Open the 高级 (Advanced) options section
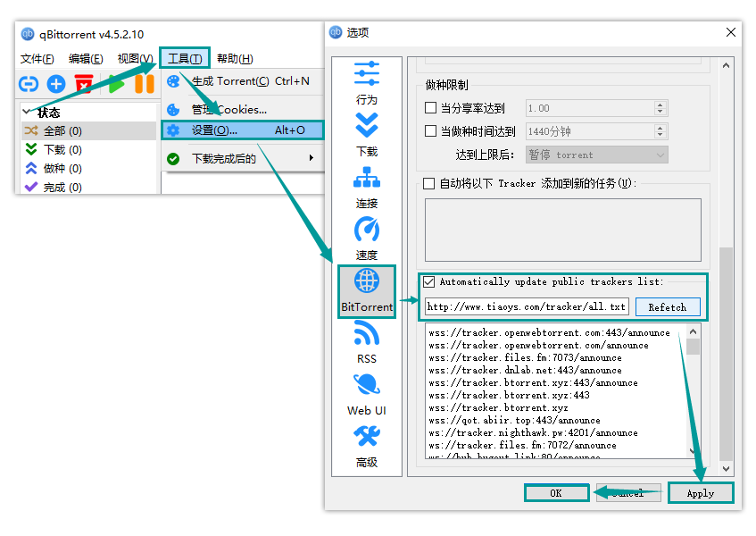This screenshot has width=756, height=536. [367, 447]
